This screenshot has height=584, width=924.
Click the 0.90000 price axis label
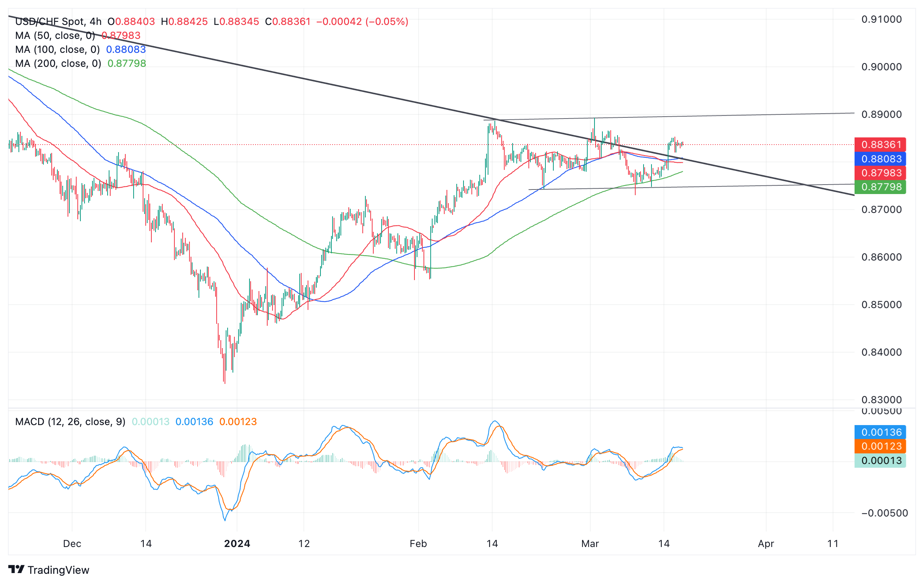pyautogui.click(x=881, y=67)
